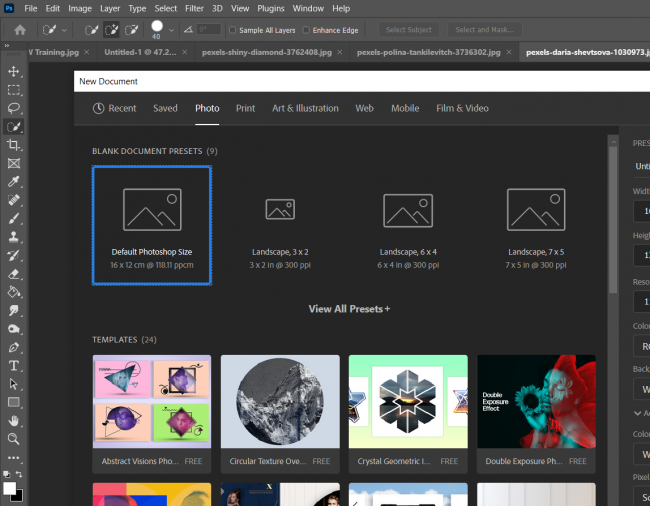
Task: Click the foreground color swatch
Action: coord(9,487)
